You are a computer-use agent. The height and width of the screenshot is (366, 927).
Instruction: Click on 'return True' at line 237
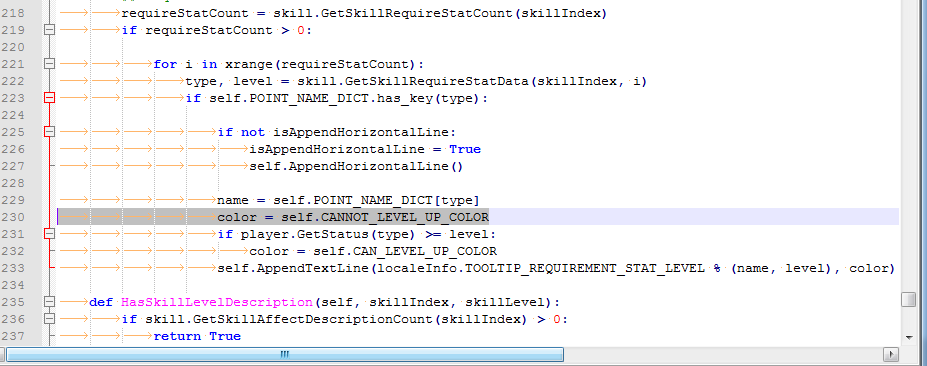coord(197,336)
